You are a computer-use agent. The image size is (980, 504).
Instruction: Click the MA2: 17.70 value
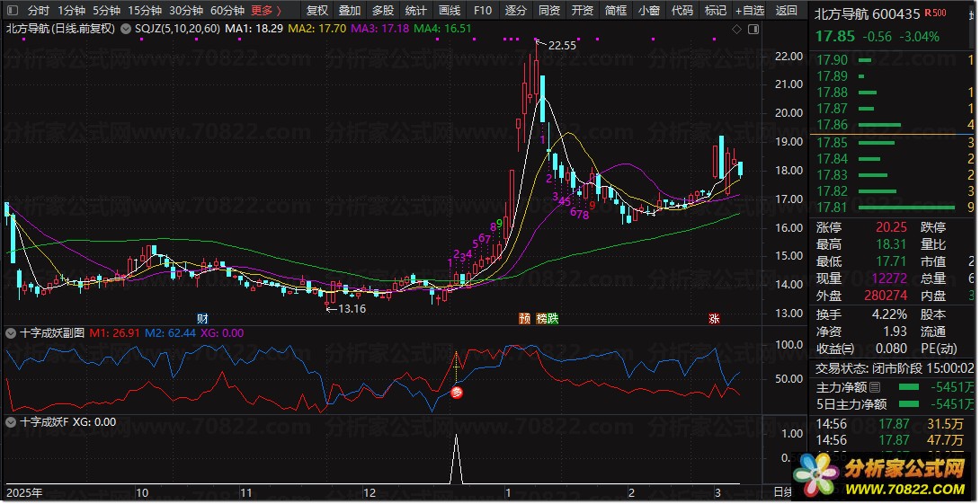(x=317, y=28)
